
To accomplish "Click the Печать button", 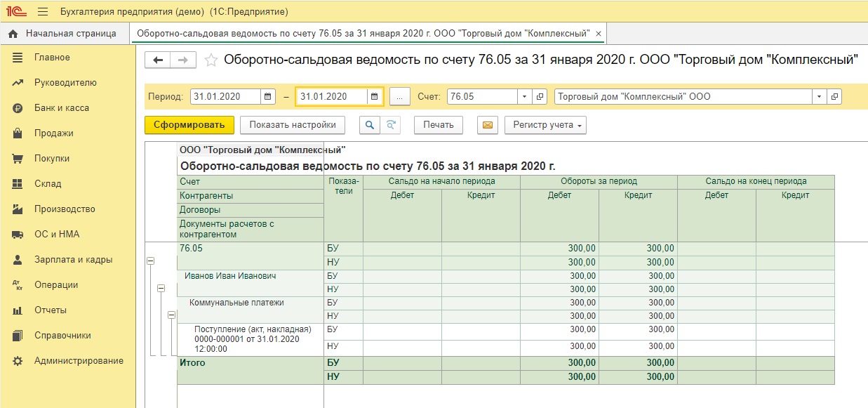I will 439,125.
